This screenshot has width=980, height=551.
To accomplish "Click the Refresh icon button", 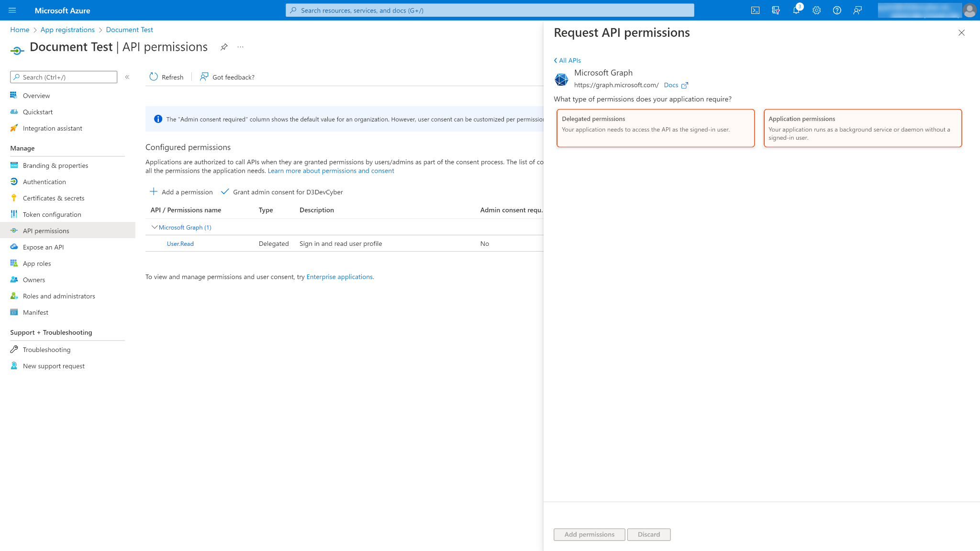I will pyautogui.click(x=154, y=77).
